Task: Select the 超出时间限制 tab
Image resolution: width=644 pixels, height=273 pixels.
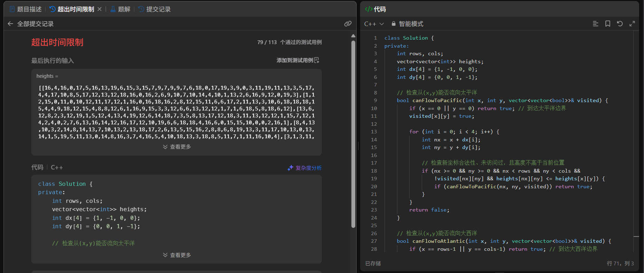Action: click(x=72, y=9)
